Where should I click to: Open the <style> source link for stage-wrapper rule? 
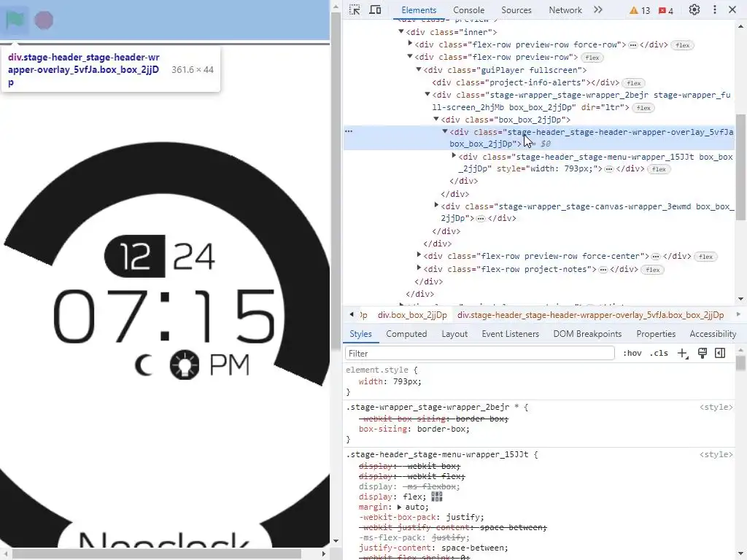point(716,407)
